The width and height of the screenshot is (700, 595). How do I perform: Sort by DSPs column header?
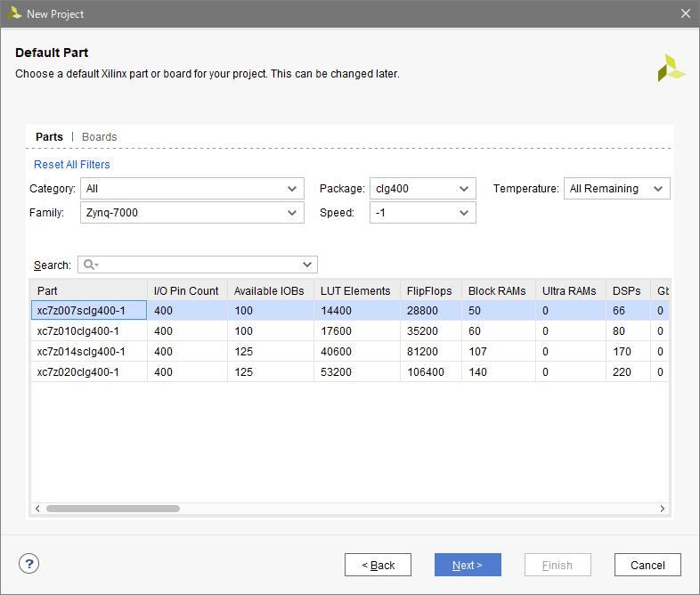[628, 290]
